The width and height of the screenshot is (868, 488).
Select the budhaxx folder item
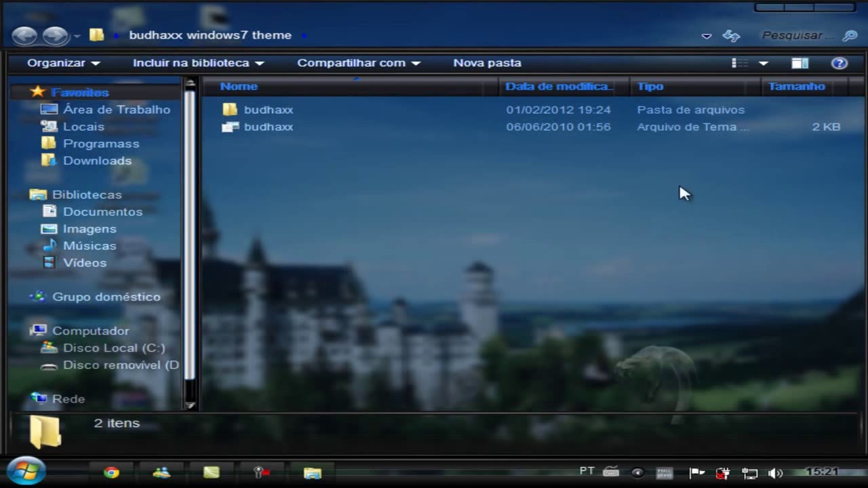point(269,109)
